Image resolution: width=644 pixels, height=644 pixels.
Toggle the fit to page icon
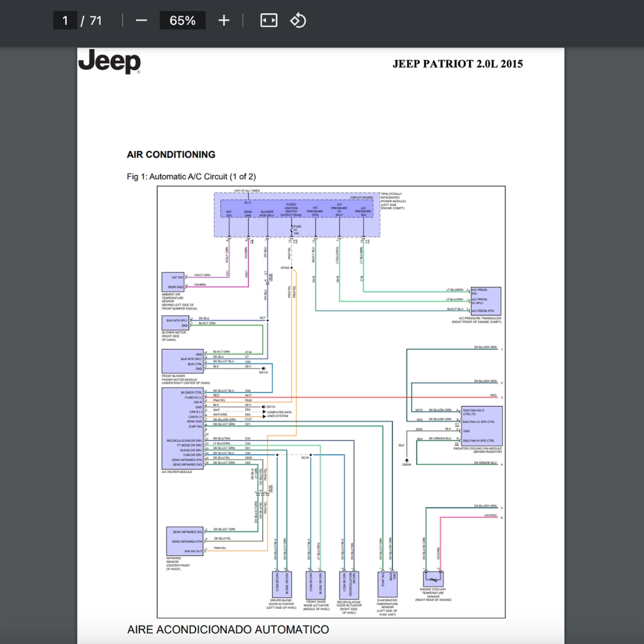(268, 20)
